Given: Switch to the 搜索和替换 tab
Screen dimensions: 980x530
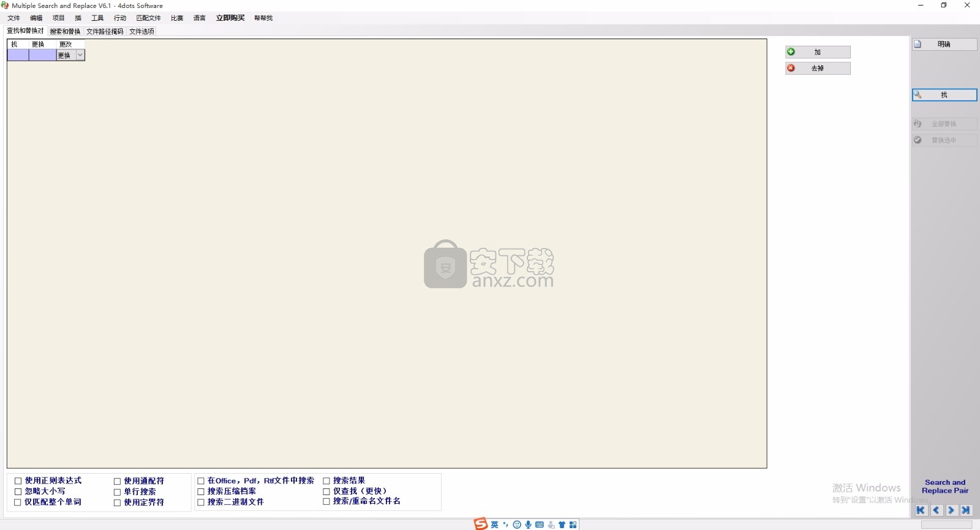Looking at the screenshot, I should click(65, 31).
